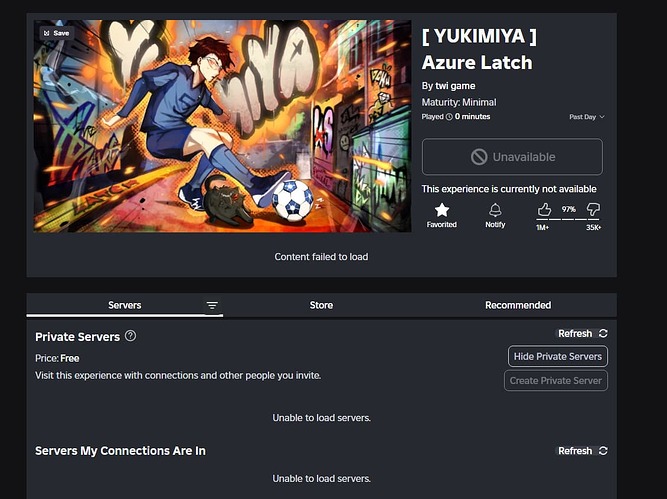Viewport: 667px width, 499px height.
Task: Click refresh icon for Connections servers
Action: (x=603, y=451)
